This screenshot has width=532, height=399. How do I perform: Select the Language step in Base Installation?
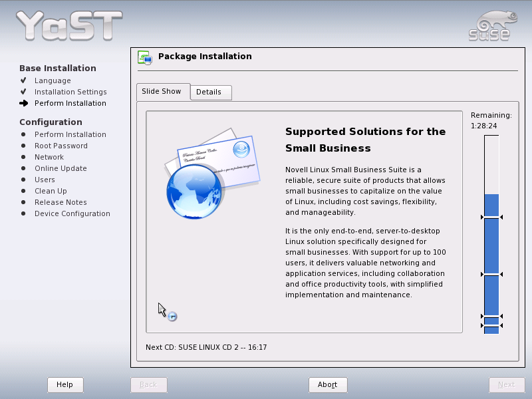pos(53,80)
